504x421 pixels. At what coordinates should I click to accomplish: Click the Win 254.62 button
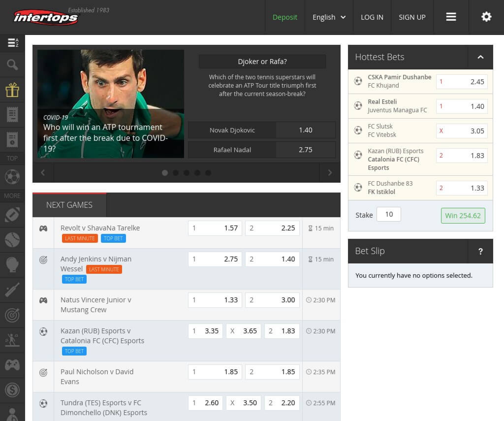click(463, 216)
